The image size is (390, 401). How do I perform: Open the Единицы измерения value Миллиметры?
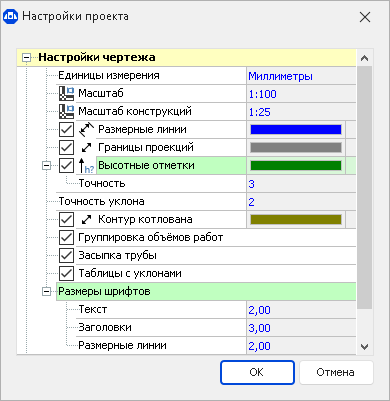[x=301, y=76]
